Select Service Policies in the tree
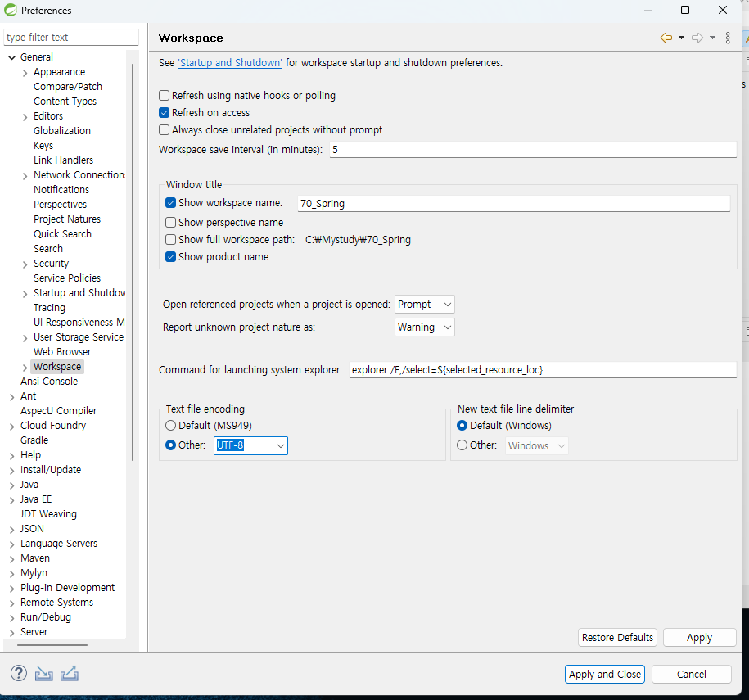The height and width of the screenshot is (700, 749). click(67, 278)
